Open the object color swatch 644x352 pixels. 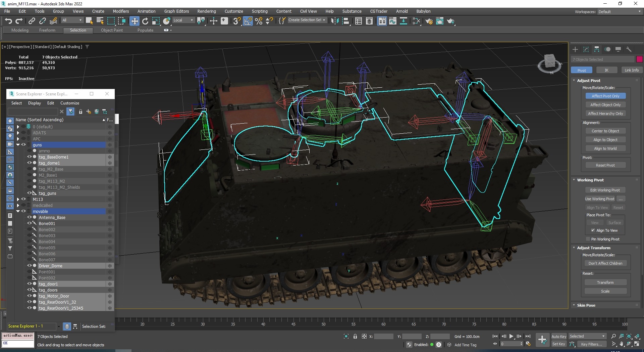(x=640, y=59)
